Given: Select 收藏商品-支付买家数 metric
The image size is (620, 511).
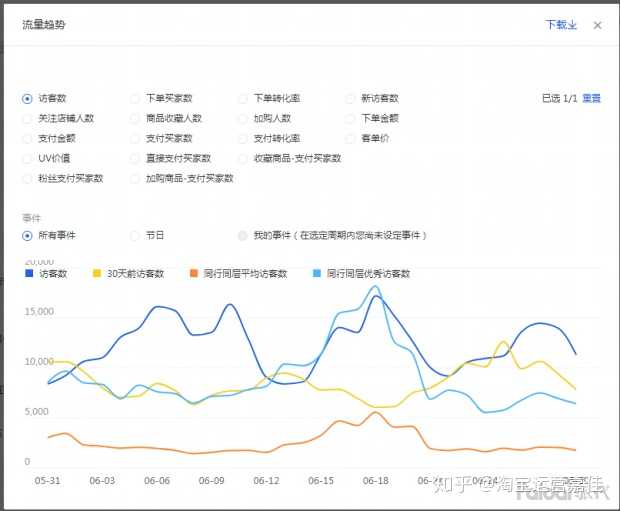Looking at the screenshot, I should [243, 159].
